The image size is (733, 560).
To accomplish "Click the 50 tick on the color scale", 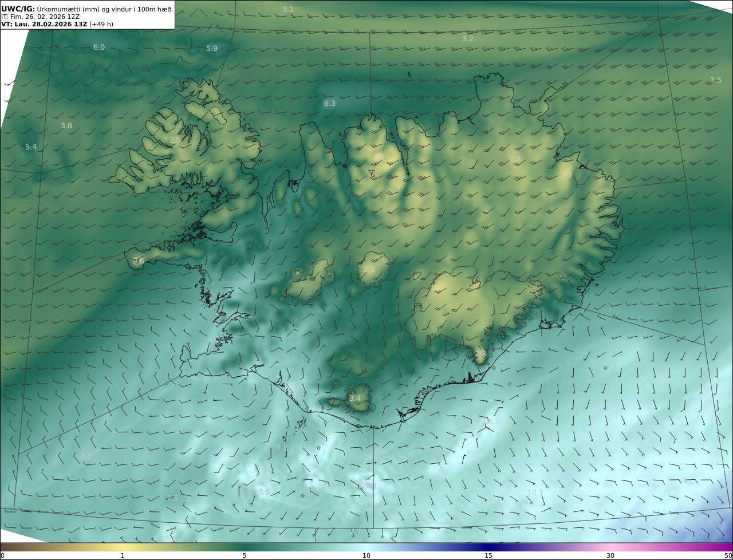I will (728, 555).
